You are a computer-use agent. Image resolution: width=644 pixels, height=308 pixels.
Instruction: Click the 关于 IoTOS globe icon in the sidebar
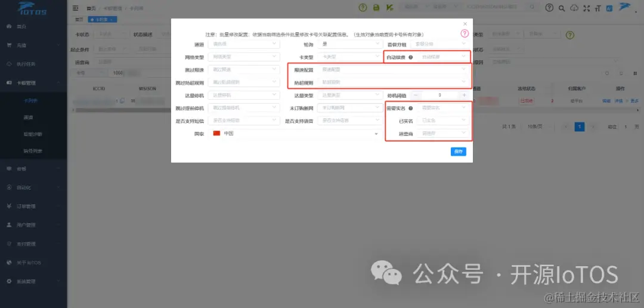click(9, 263)
